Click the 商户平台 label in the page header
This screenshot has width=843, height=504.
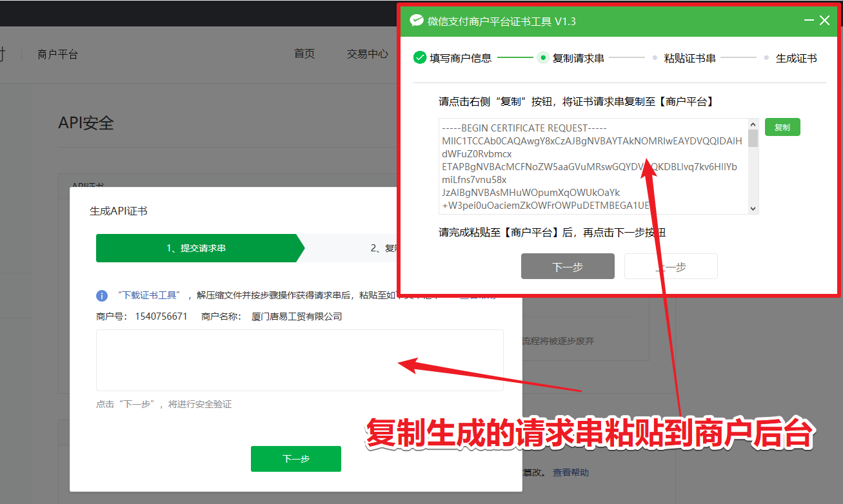pyautogui.click(x=58, y=55)
